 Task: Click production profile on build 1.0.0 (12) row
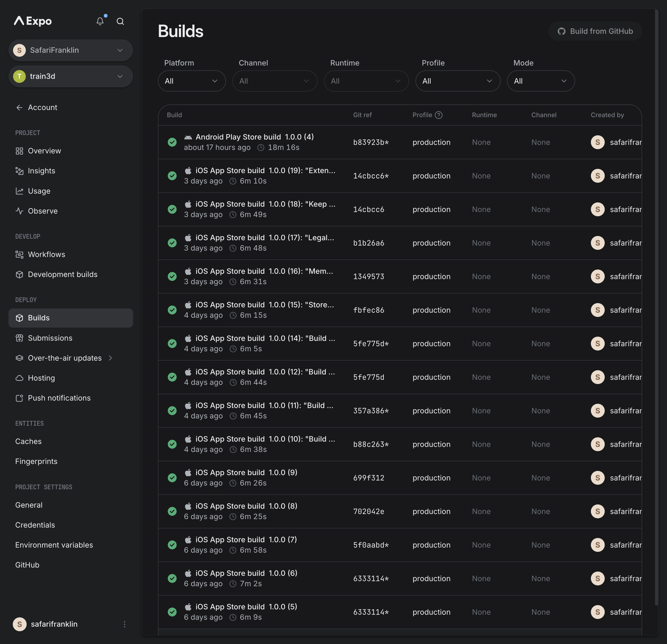(431, 377)
